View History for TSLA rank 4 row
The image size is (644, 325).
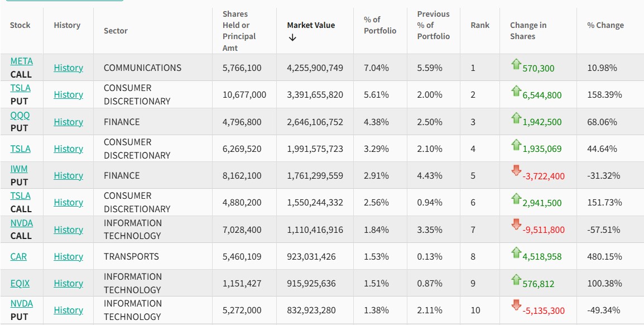point(68,149)
